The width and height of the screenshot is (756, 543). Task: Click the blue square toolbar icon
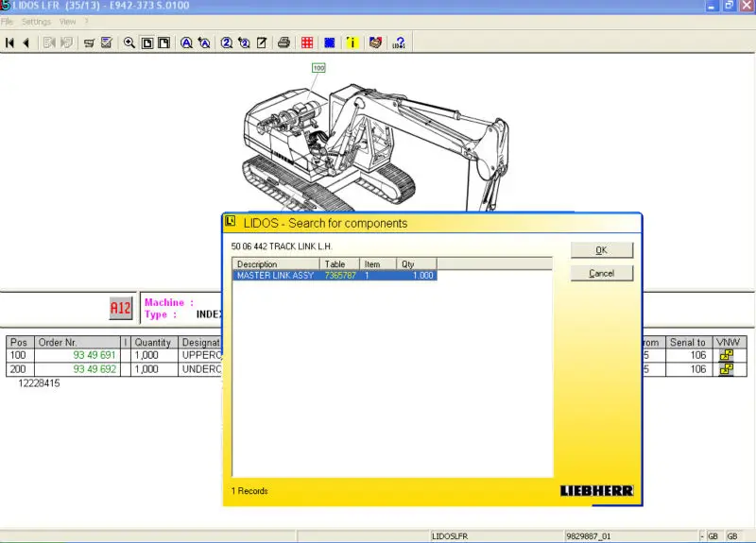coord(329,42)
